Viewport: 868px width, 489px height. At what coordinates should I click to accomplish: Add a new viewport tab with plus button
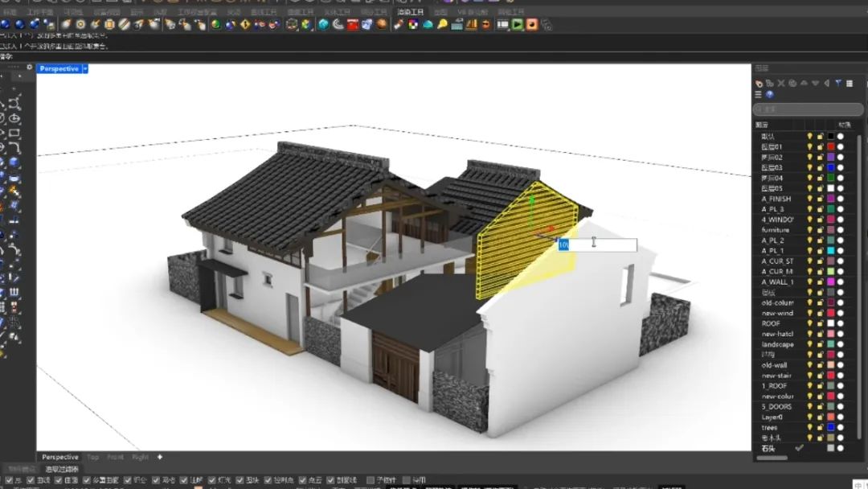[x=160, y=457]
